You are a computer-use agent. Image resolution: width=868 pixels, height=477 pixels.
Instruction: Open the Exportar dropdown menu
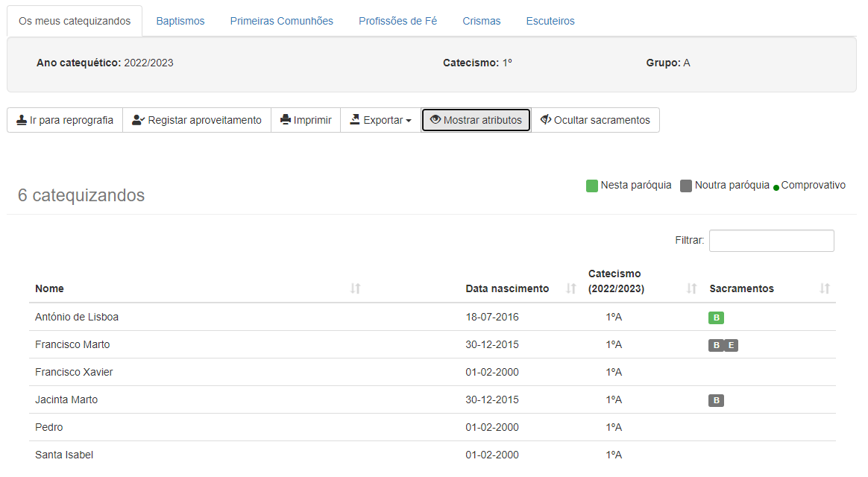380,119
